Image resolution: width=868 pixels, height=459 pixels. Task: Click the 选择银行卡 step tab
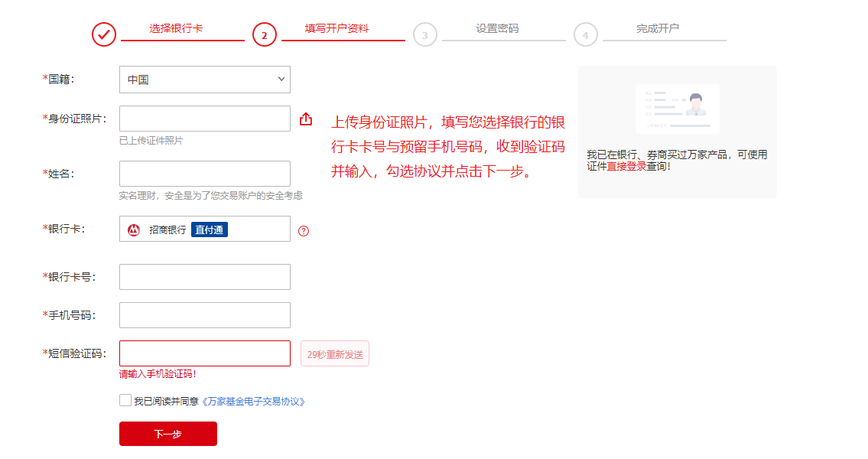(176, 28)
